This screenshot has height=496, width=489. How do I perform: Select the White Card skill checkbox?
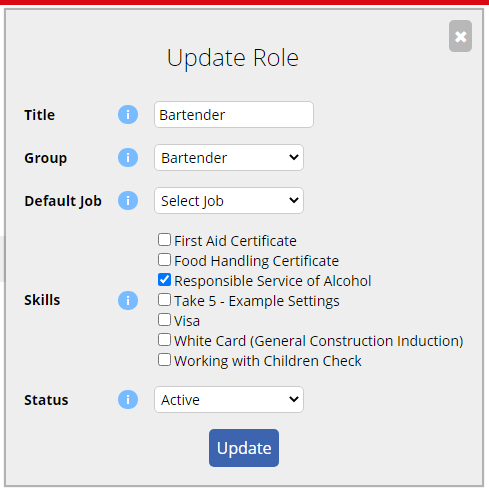click(x=164, y=340)
